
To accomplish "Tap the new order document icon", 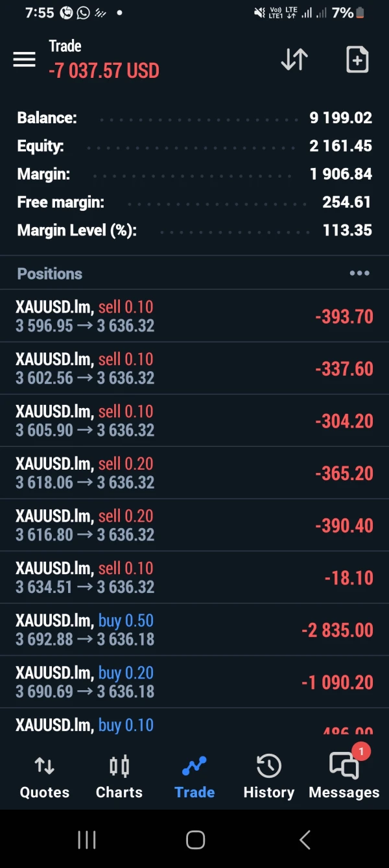I will (x=357, y=60).
